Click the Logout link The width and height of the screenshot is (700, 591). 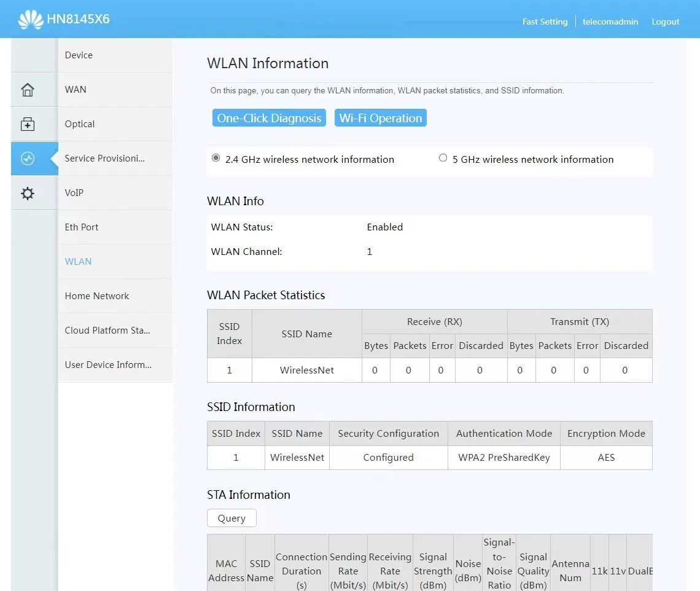click(665, 22)
